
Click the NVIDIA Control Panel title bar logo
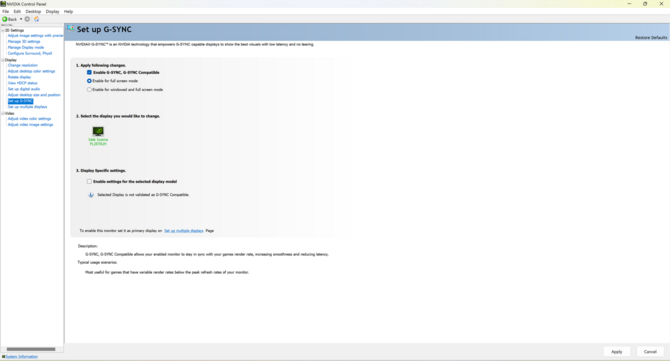[3, 4]
